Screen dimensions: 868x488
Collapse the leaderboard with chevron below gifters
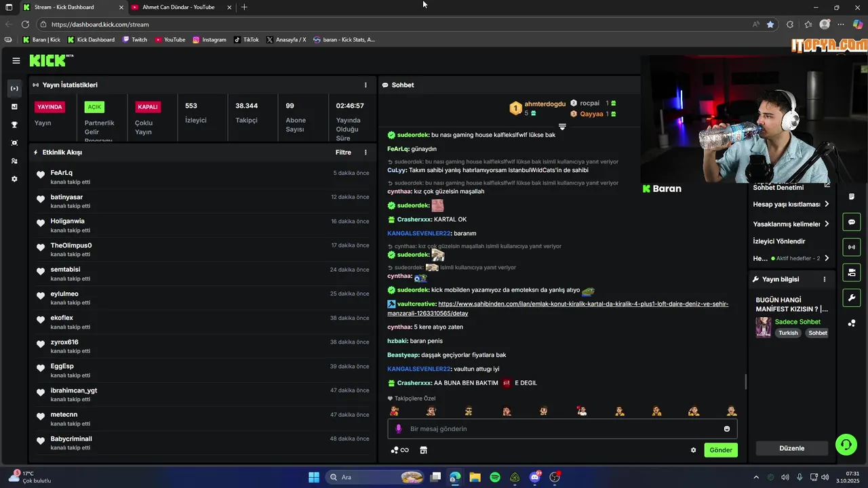pyautogui.click(x=562, y=127)
